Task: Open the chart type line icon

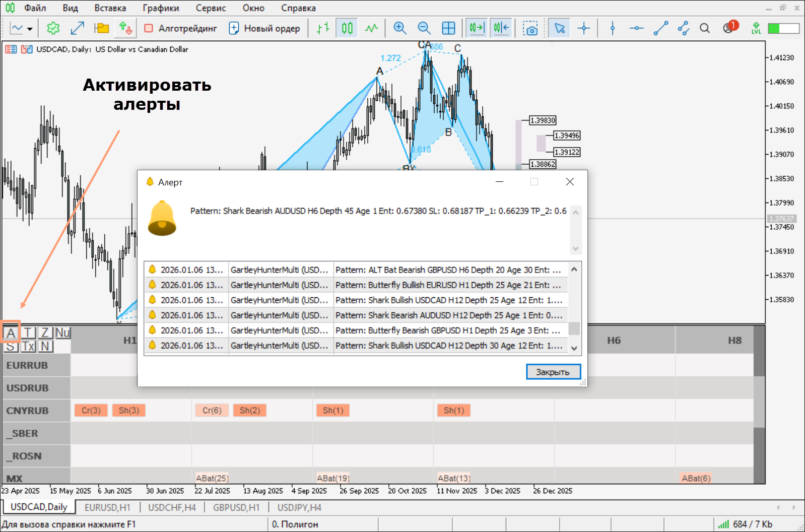Action: [x=17, y=28]
